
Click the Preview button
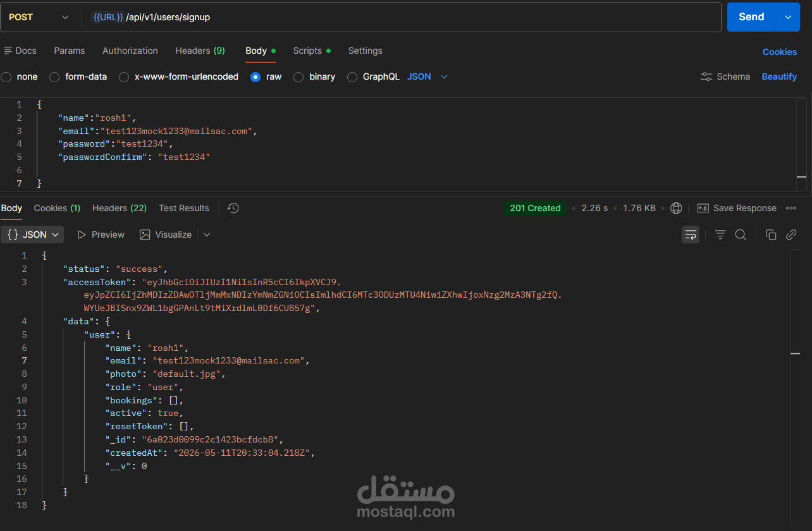coord(101,235)
